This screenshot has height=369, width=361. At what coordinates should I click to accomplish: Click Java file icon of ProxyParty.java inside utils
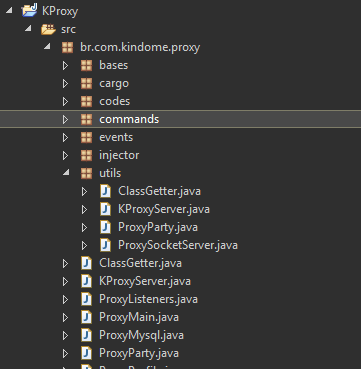tap(105, 227)
